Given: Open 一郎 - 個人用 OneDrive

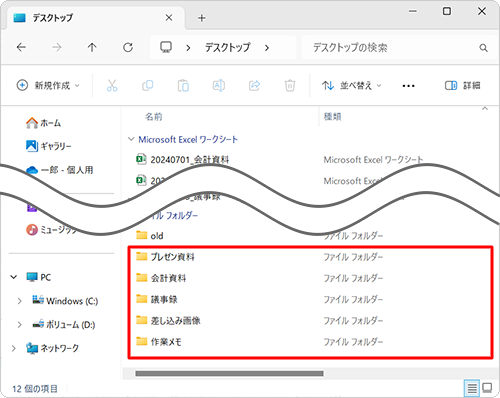Looking at the screenshot, I should (59, 170).
